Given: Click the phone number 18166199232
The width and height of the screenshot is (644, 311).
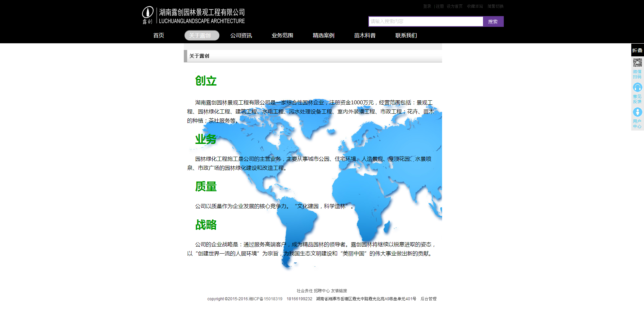Looking at the screenshot, I should 299,299.
